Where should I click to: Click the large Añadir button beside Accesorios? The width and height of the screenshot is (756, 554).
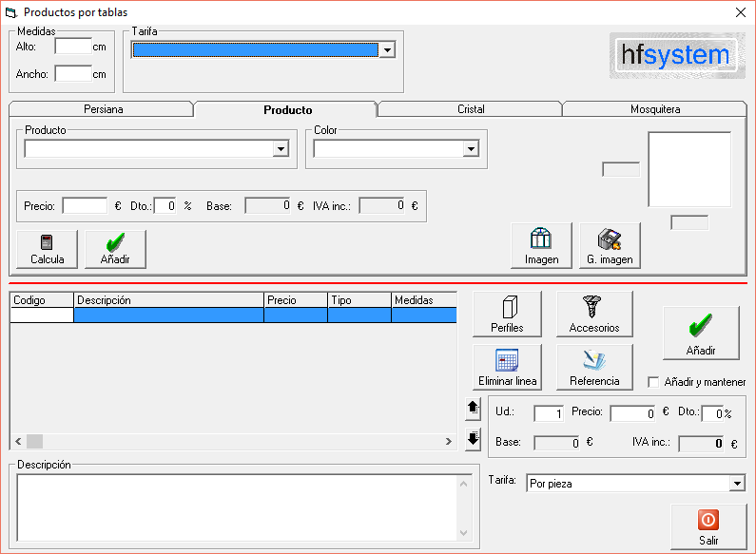coord(701,334)
